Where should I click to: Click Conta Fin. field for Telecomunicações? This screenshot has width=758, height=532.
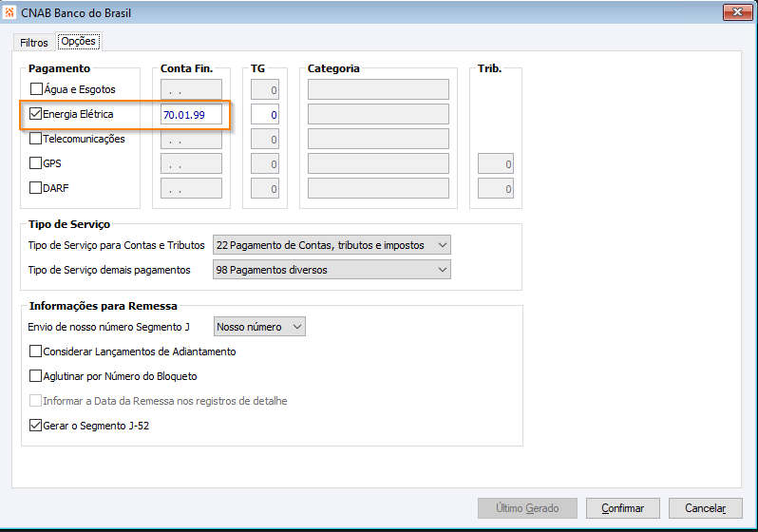pyautogui.click(x=192, y=140)
